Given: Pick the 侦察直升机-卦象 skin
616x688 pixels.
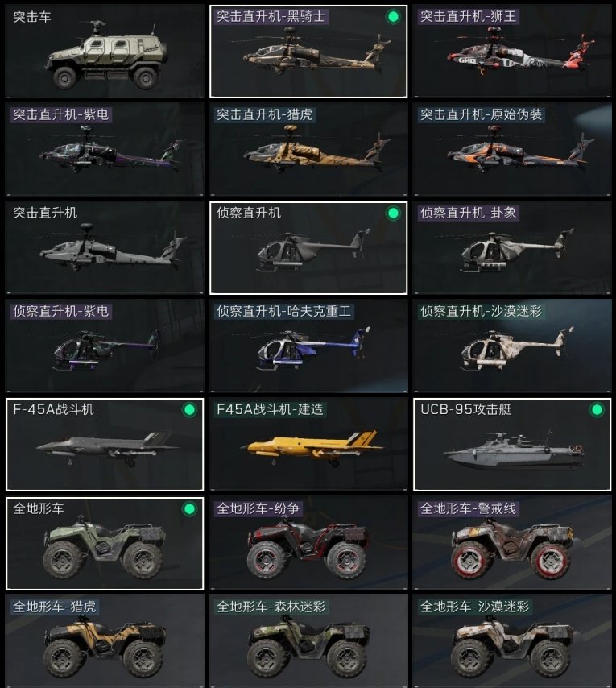Looking at the screenshot, I should point(511,248).
